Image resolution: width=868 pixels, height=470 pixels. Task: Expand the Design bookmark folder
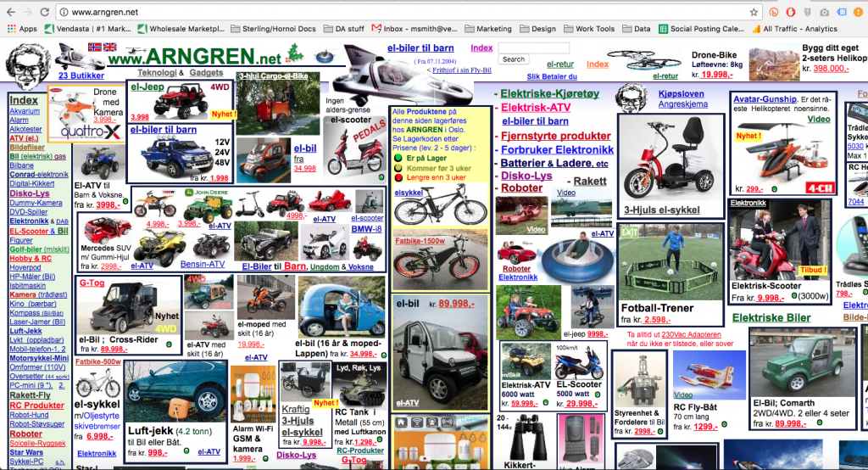click(537, 29)
